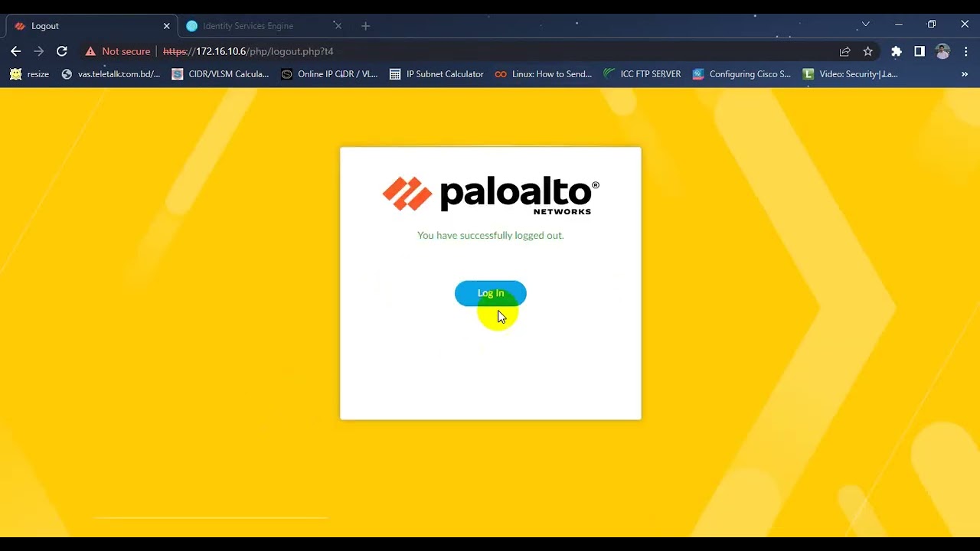This screenshot has width=980, height=551.
Task: Close the Logout tab
Action: pos(166,26)
